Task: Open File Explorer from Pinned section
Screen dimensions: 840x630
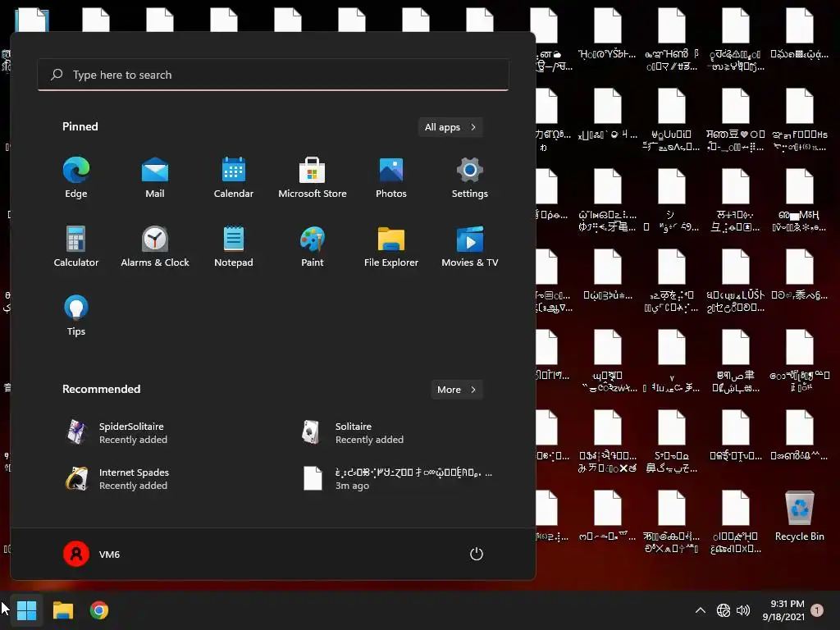Action: point(391,247)
